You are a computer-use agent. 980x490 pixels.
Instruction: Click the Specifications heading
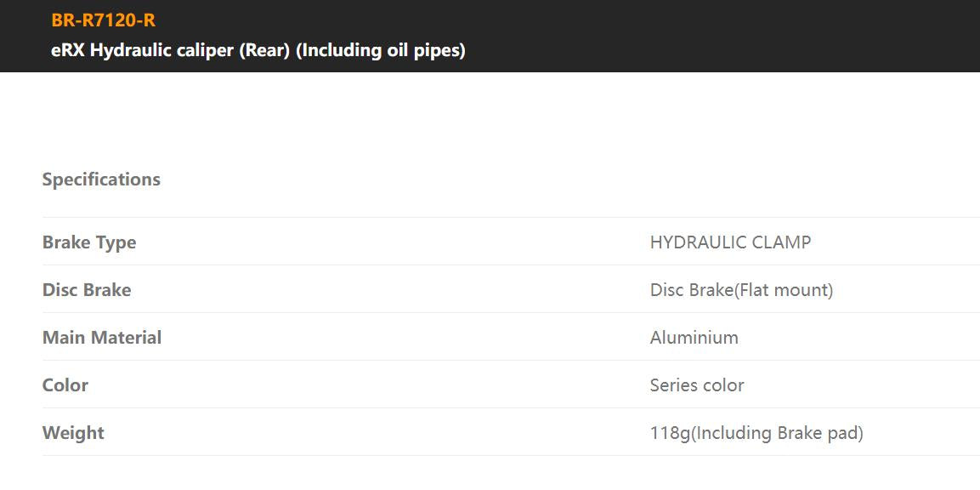click(x=101, y=179)
